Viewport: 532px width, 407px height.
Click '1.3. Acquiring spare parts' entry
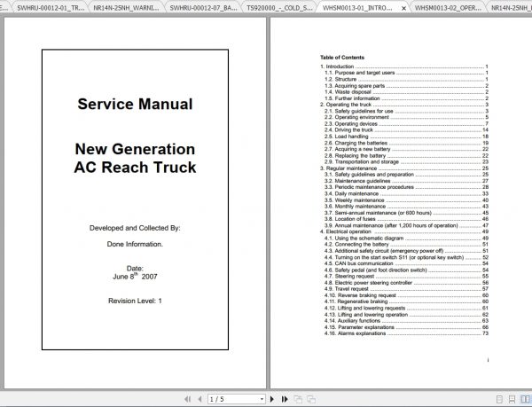coord(406,85)
